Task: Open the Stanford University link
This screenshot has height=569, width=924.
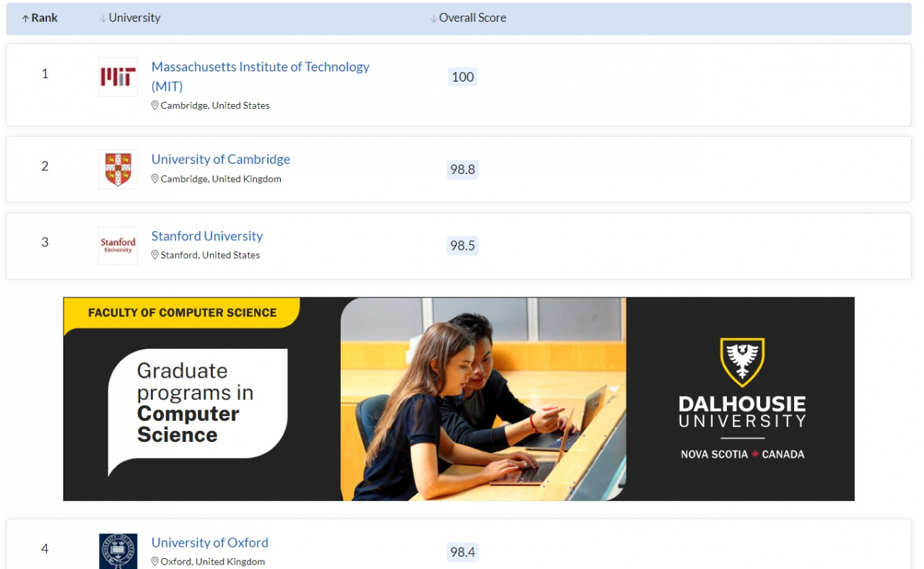Action: [207, 235]
